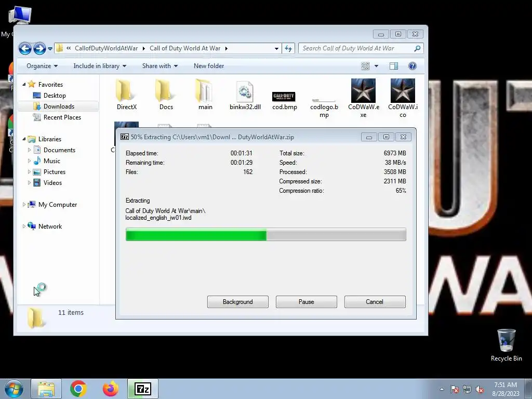Open the view options dropdown arrow
532x399 pixels.
[376, 66]
